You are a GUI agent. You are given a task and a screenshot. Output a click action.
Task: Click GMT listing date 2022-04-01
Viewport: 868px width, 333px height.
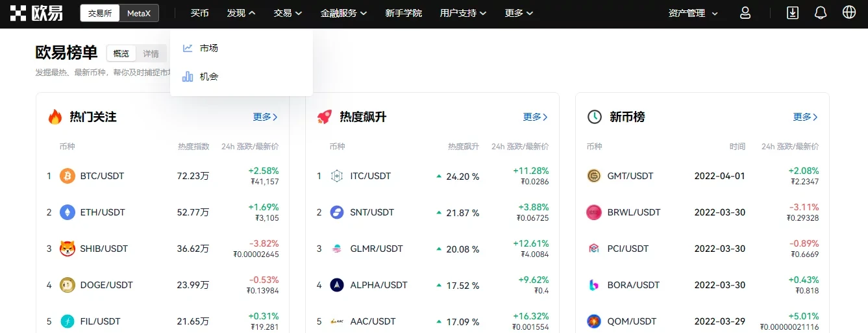click(719, 176)
